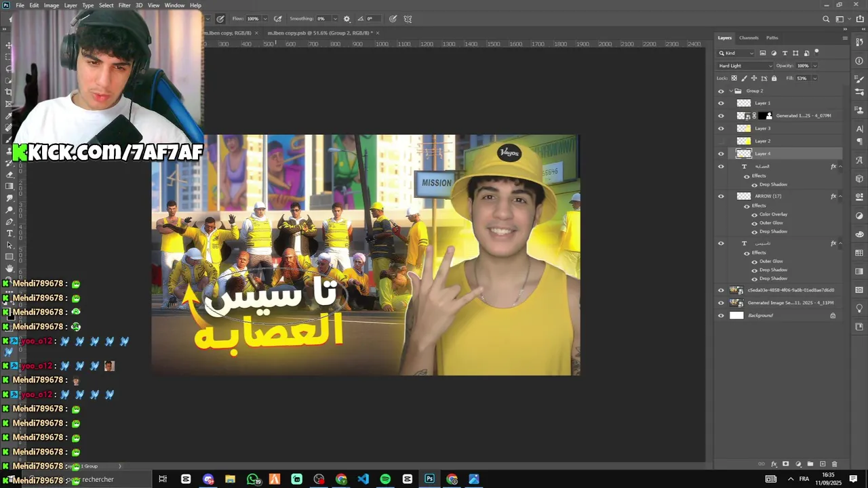This screenshot has height=488, width=868.
Task: Create a new layer plus icon
Action: pyautogui.click(x=823, y=464)
